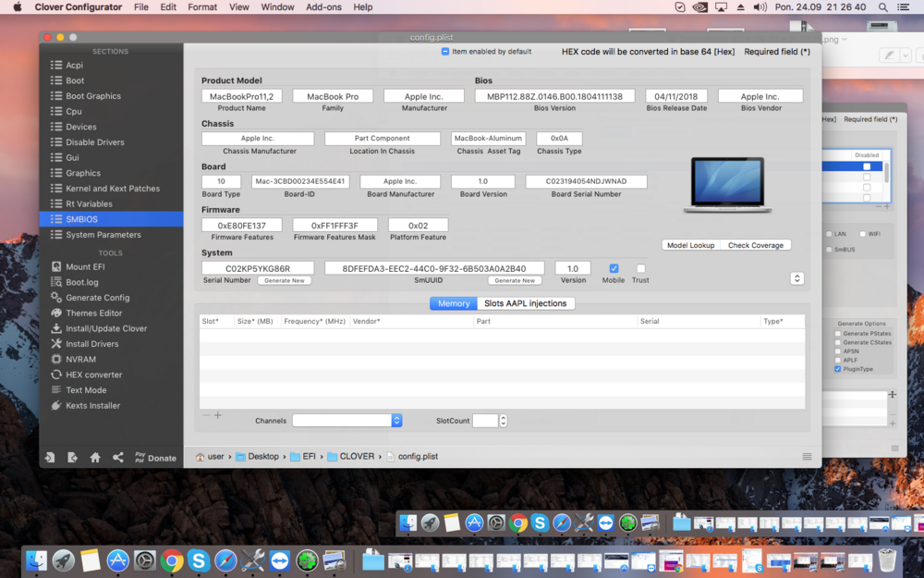This screenshot has height=578, width=924.
Task: Open the model selector popup below laptop image
Action: [796, 278]
